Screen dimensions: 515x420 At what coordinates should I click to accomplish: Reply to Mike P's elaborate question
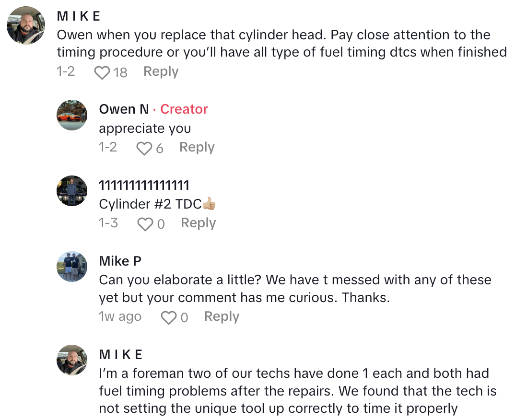222,317
